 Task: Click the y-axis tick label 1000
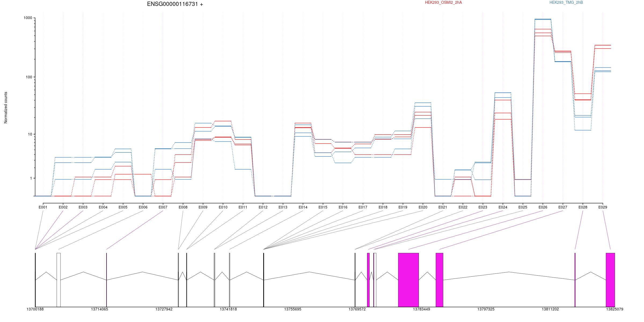pyautogui.click(x=28, y=18)
